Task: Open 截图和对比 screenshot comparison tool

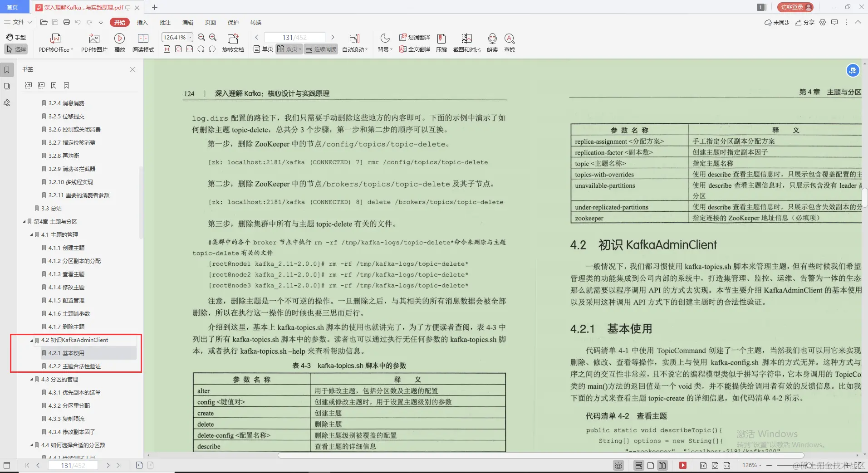Action: tap(466, 43)
